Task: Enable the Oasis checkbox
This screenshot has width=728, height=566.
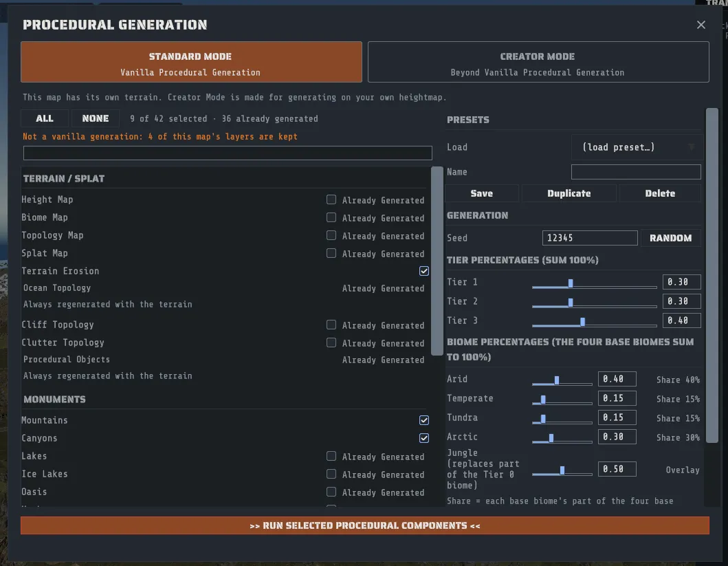Action: (331, 492)
